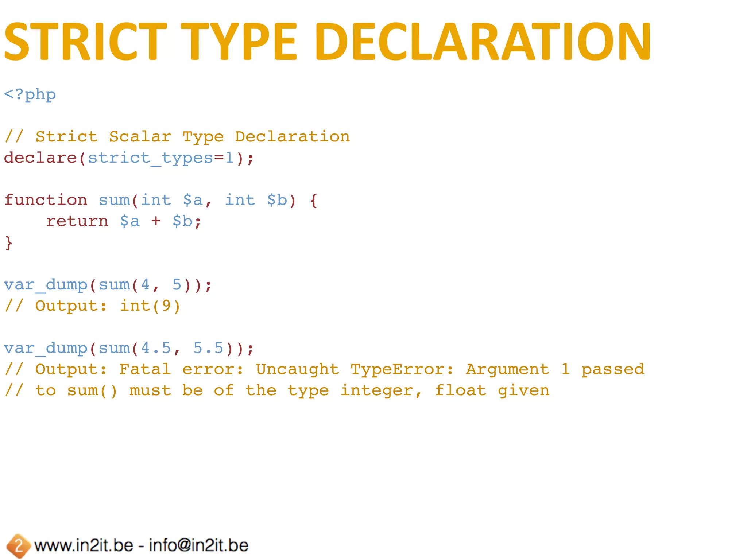Image resolution: width=747 pixels, height=560 pixels.
Task: Click the function sum(int $a, int $b) line
Action: pyautogui.click(x=161, y=201)
